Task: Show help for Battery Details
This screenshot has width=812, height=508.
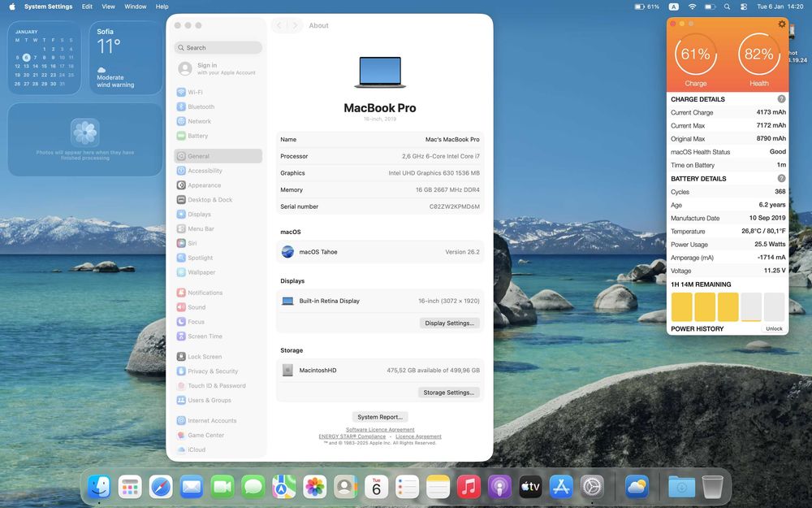Action: [781, 178]
